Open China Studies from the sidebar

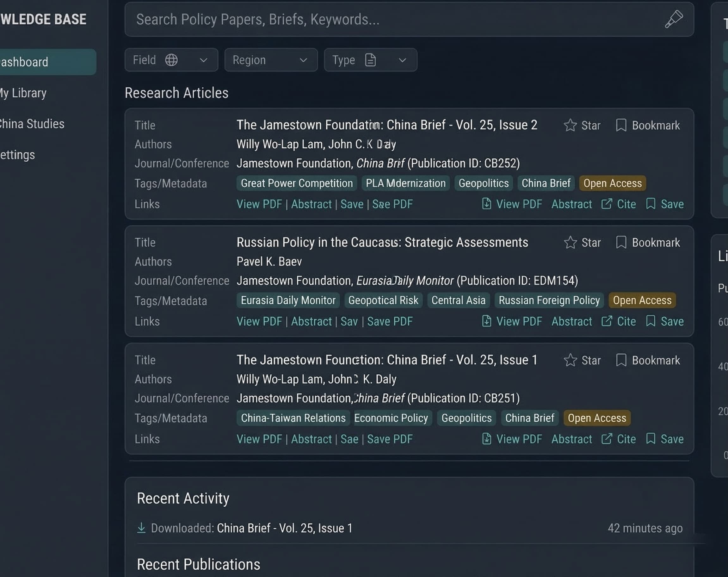(32, 124)
